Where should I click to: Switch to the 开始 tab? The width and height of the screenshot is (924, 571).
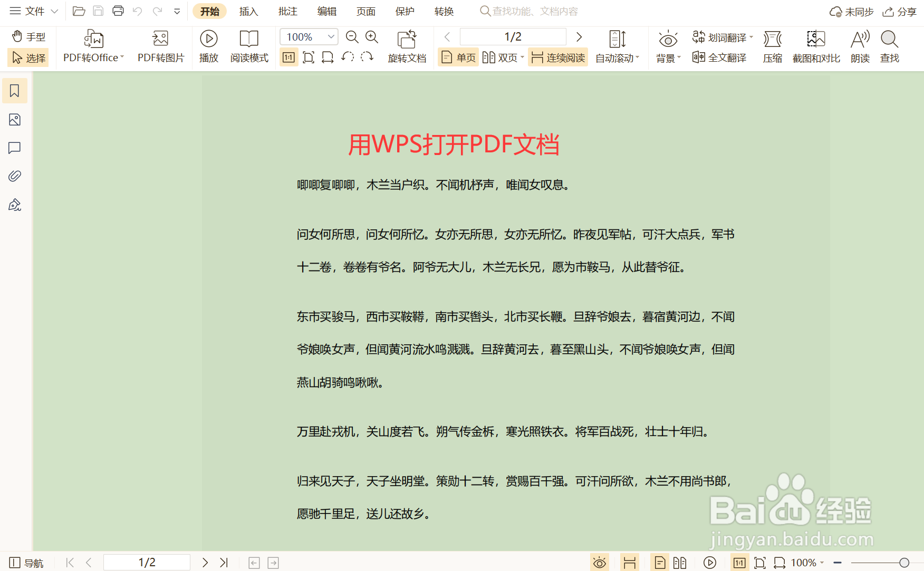pyautogui.click(x=209, y=11)
